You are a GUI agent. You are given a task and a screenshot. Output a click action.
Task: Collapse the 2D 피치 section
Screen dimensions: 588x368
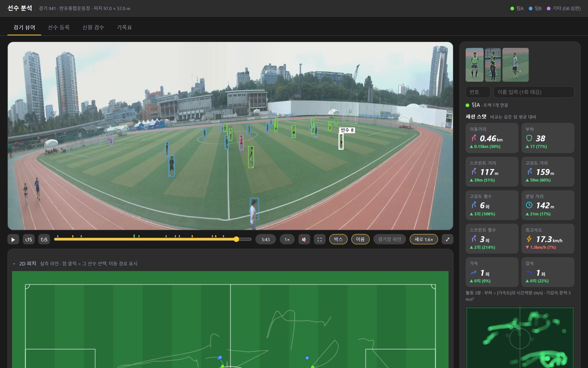click(14, 264)
